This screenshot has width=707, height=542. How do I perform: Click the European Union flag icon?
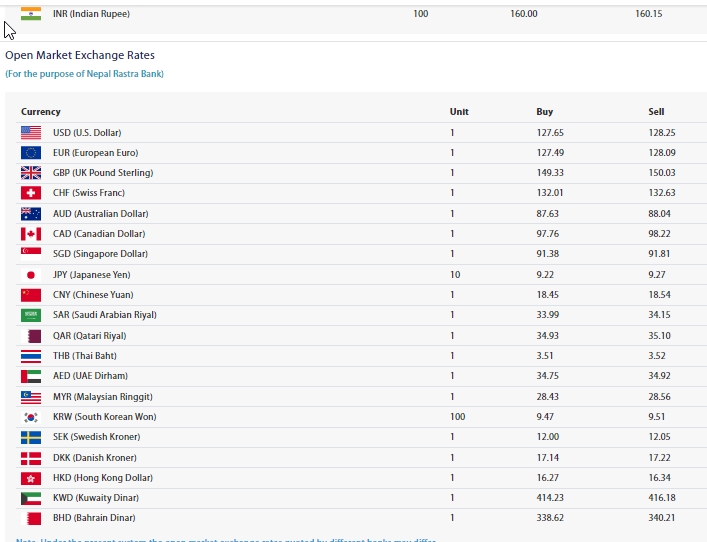tap(31, 153)
